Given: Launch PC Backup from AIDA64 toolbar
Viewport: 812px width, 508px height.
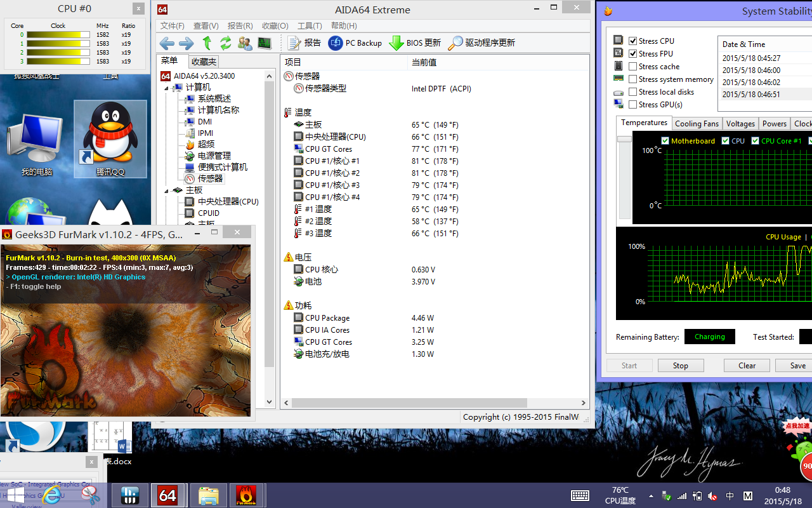Looking at the screenshot, I should pyautogui.click(x=355, y=43).
